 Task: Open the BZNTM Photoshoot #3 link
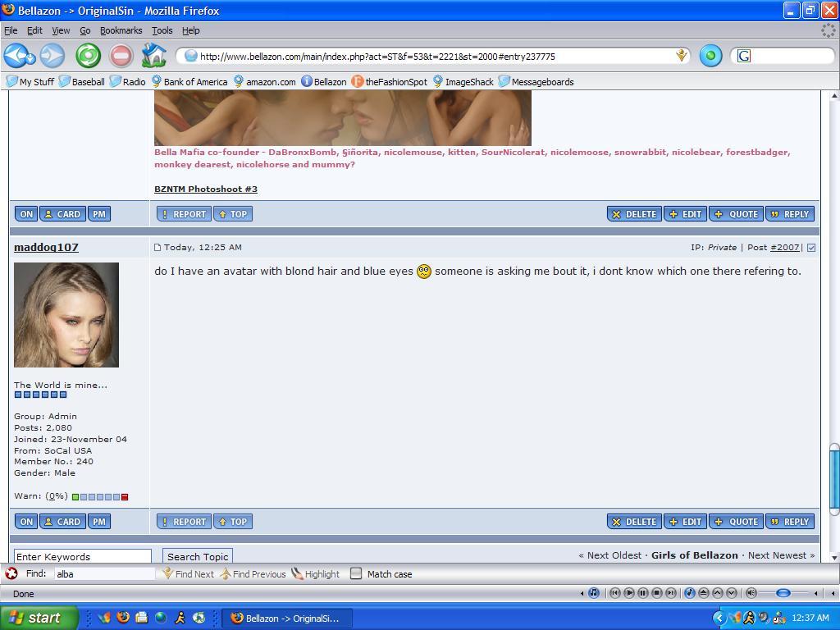206,189
